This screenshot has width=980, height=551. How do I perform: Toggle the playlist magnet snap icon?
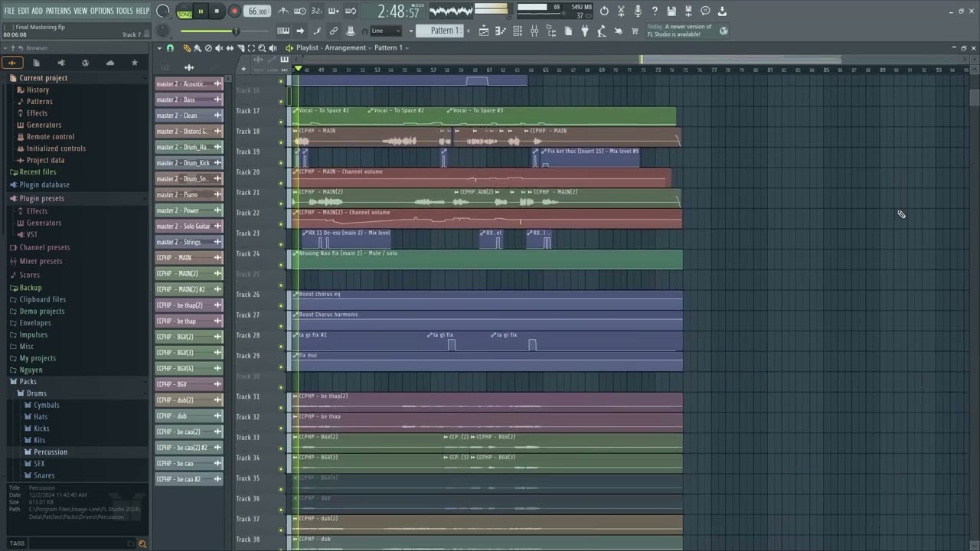[170, 47]
